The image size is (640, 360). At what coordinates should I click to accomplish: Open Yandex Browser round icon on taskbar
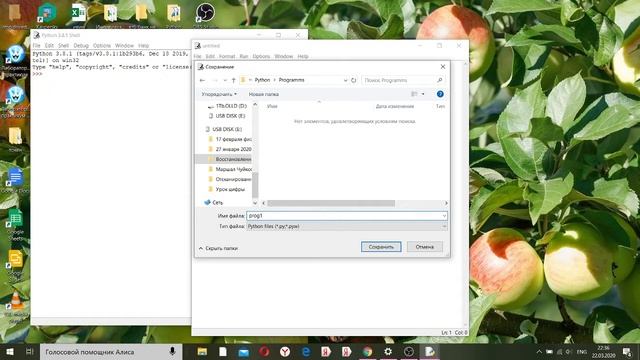[285, 351]
